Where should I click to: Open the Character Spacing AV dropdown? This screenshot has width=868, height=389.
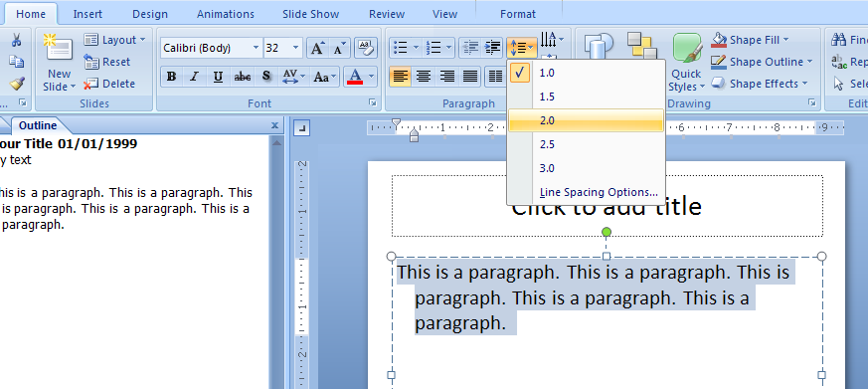click(294, 77)
